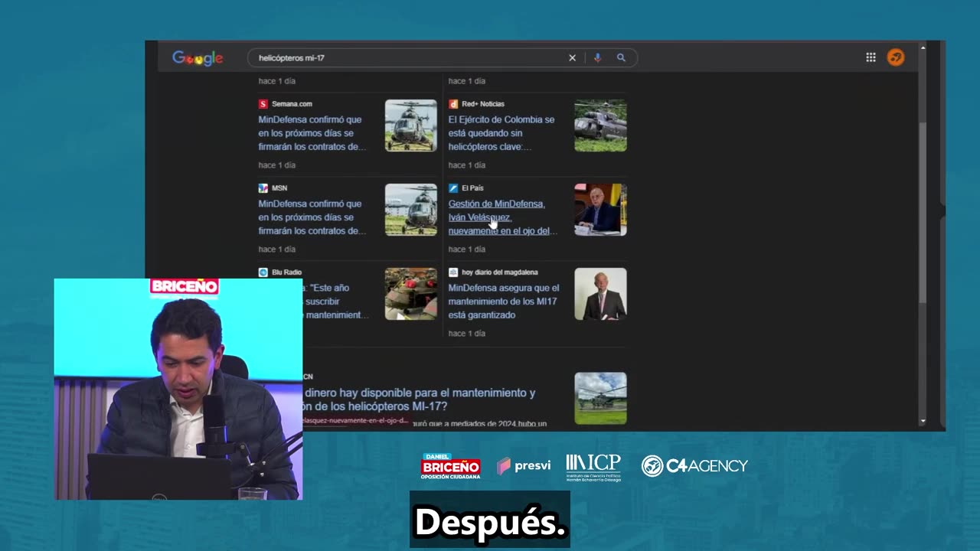Clear the search box with the X icon
This screenshot has height=551, width=980.
572,58
